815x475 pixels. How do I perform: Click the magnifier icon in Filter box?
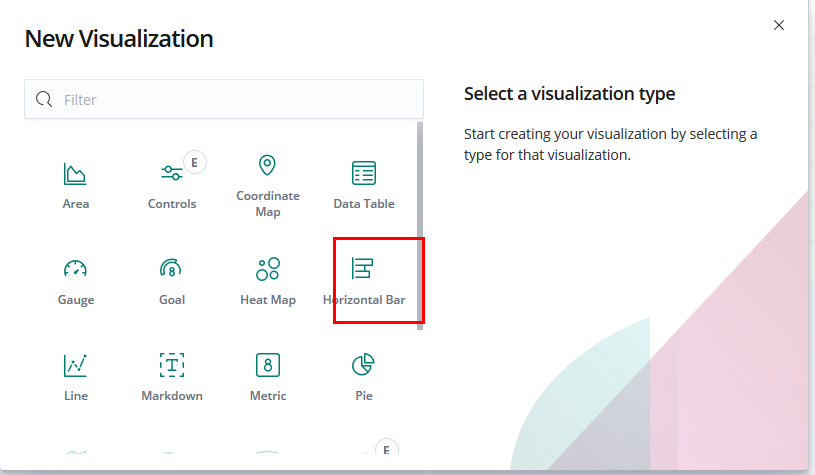(44, 99)
